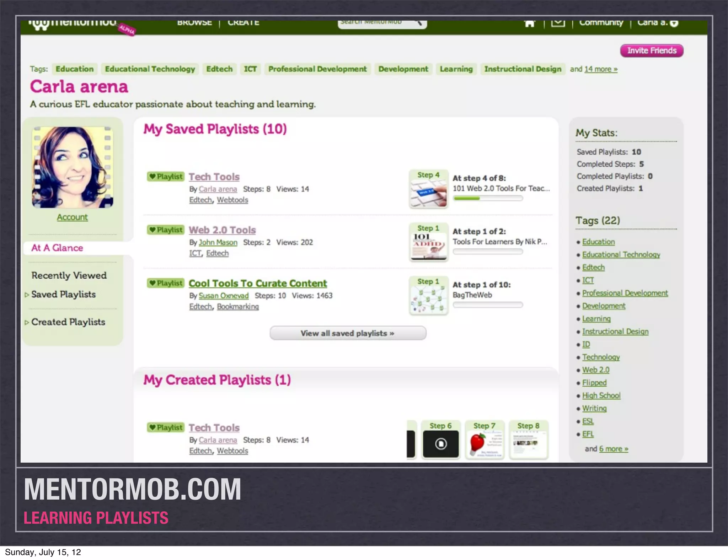The image size is (728, 560).
Task: Click Playlist heart badge for saved Tech Tools
Action: click(x=166, y=177)
